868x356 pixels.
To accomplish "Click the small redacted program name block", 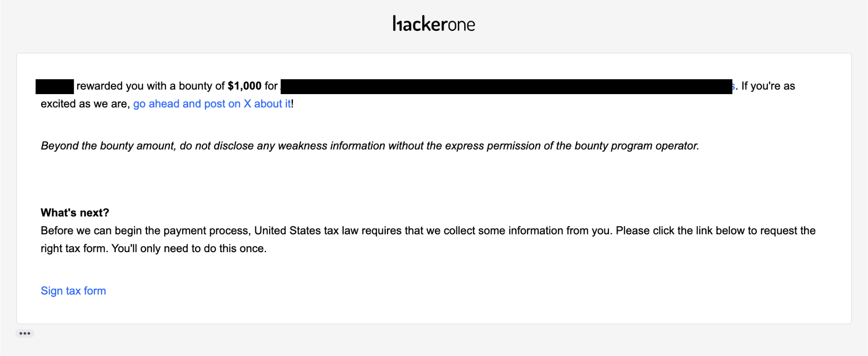I will (x=55, y=86).
